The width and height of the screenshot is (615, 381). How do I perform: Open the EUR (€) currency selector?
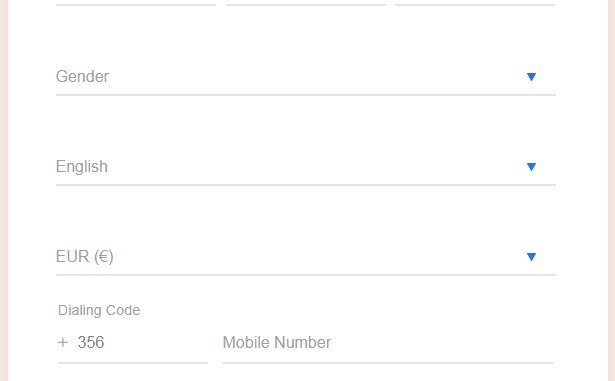306,257
